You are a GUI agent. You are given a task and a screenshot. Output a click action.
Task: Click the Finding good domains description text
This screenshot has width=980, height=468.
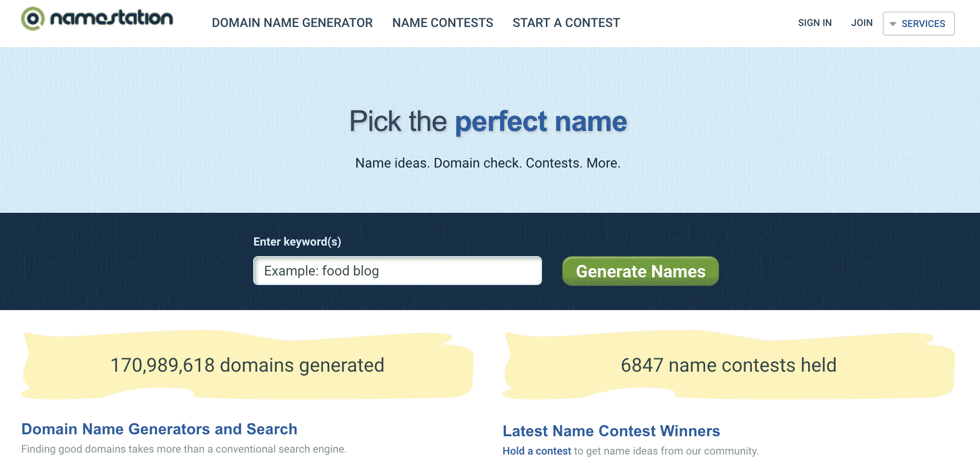(184, 449)
